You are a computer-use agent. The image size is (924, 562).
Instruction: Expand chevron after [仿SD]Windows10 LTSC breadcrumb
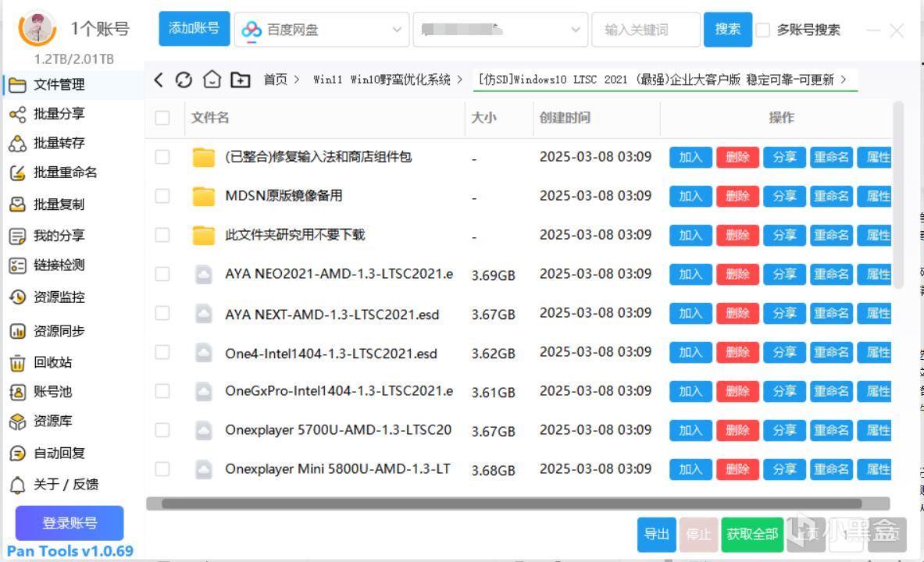[x=844, y=79]
